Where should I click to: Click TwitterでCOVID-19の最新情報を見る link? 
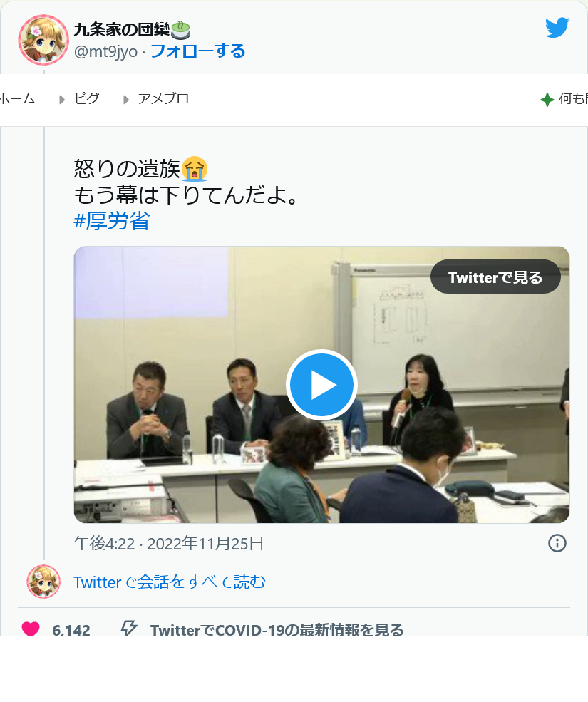coord(277,629)
